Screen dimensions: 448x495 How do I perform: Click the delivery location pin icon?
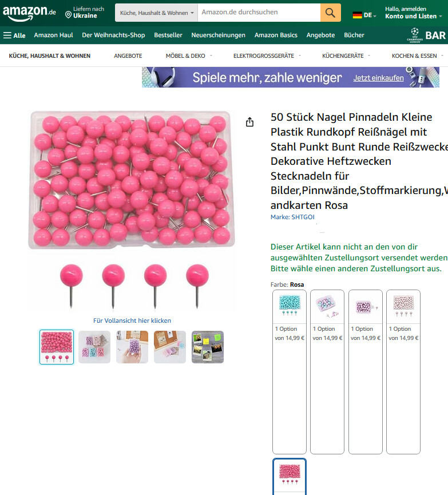68,14
